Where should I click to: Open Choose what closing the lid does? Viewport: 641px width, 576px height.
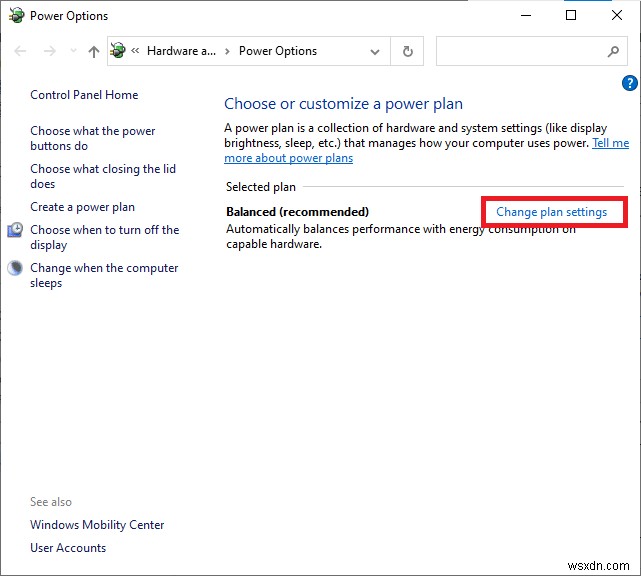point(103,176)
